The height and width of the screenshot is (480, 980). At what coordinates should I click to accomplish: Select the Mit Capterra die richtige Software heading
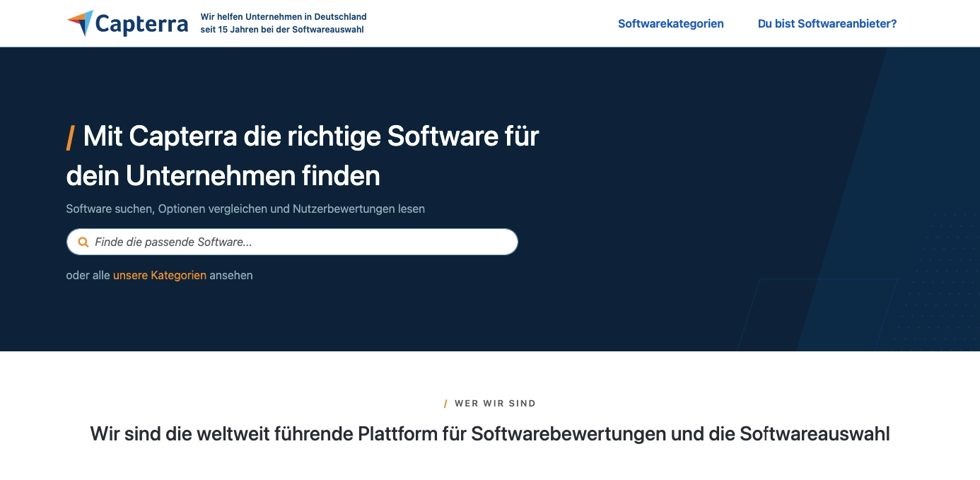303,156
